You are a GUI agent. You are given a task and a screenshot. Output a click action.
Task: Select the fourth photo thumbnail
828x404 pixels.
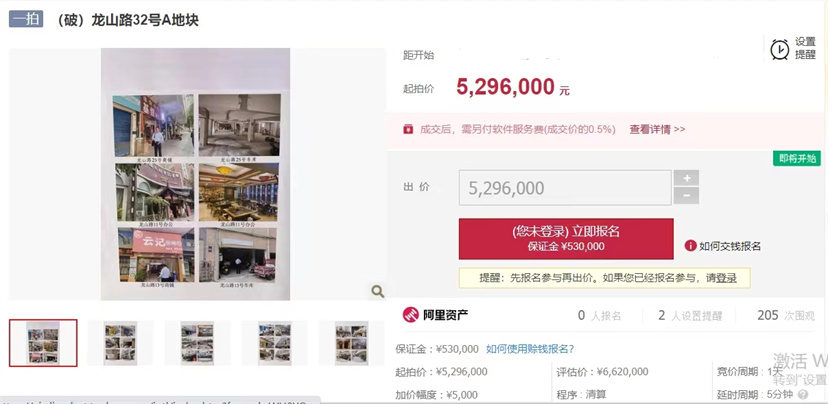click(275, 343)
